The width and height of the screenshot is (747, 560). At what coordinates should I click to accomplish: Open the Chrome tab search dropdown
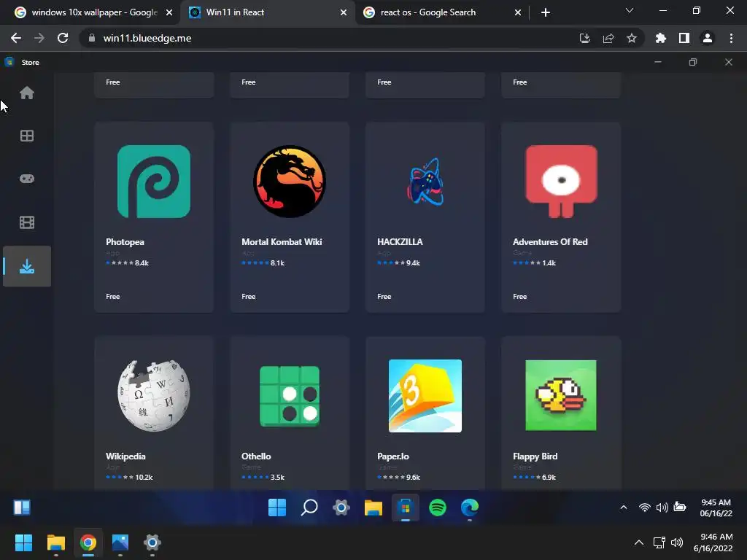(630, 10)
